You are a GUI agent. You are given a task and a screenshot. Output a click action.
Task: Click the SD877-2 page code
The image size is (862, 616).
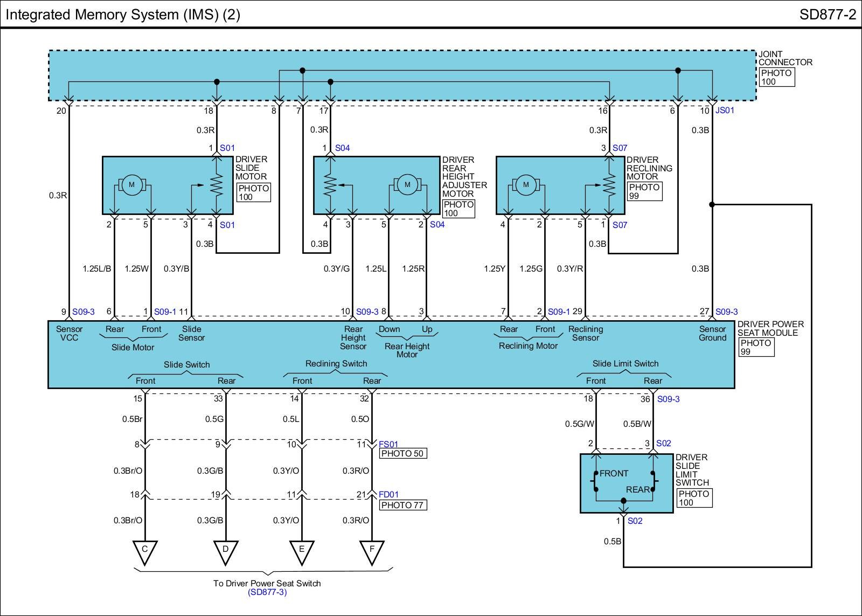[827, 15]
